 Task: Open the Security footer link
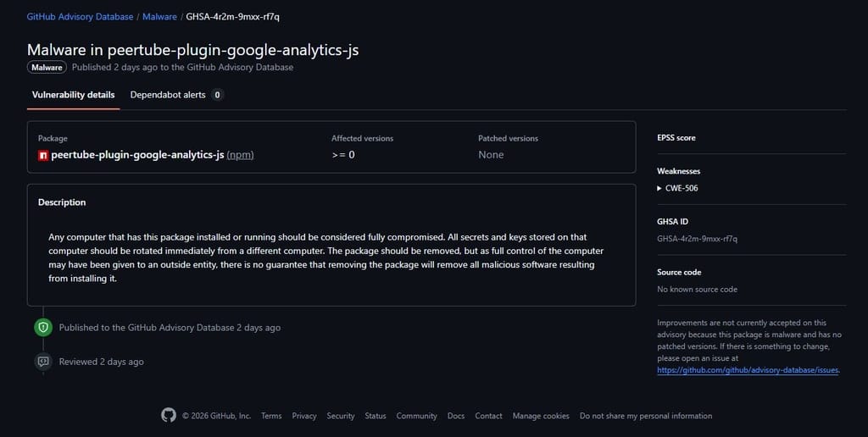click(x=341, y=416)
